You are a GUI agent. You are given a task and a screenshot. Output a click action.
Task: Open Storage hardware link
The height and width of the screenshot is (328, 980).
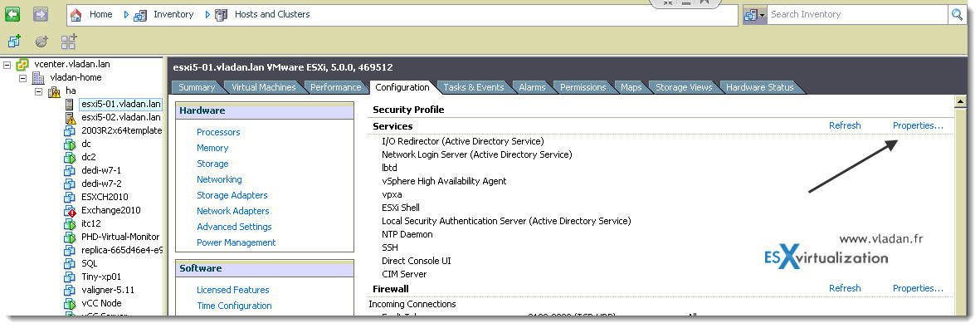[212, 164]
